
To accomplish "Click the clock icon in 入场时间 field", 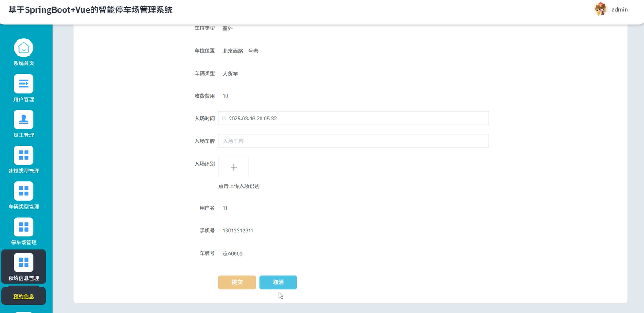I will tap(224, 118).
